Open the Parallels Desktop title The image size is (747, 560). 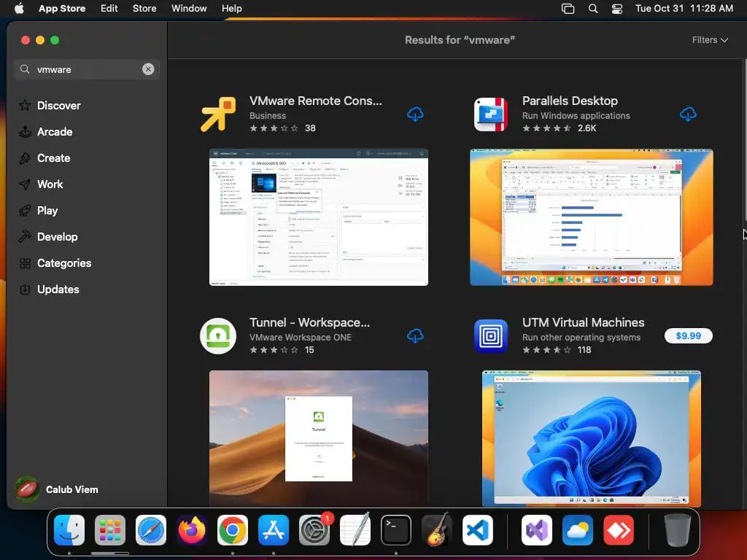[x=570, y=101]
